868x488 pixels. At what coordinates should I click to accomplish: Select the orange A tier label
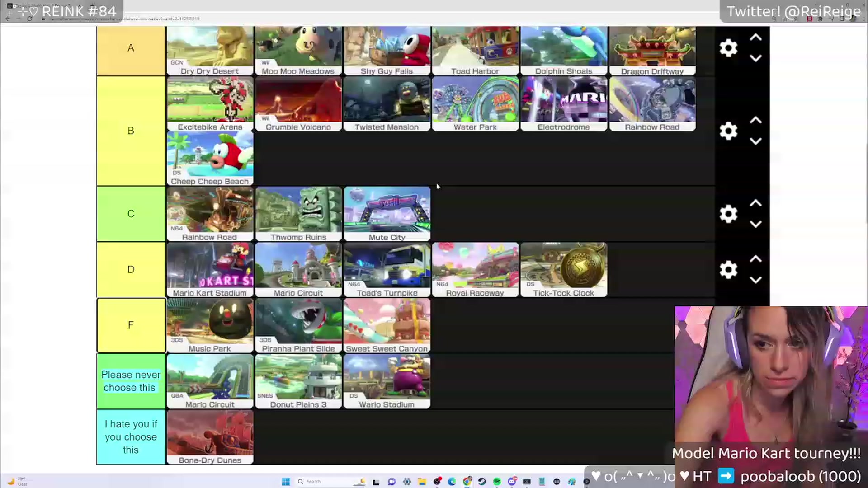coord(131,51)
